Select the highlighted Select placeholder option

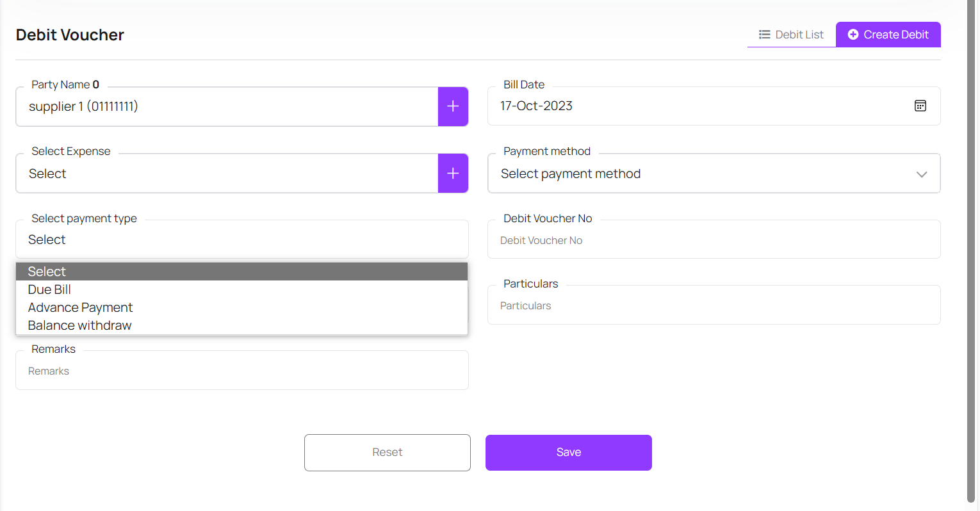coord(47,272)
